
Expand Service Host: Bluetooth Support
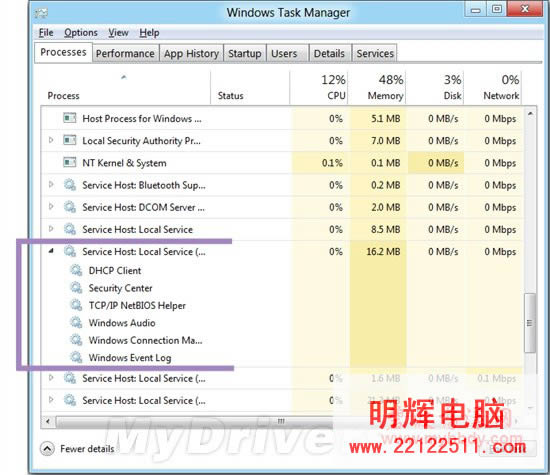(51, 185)
